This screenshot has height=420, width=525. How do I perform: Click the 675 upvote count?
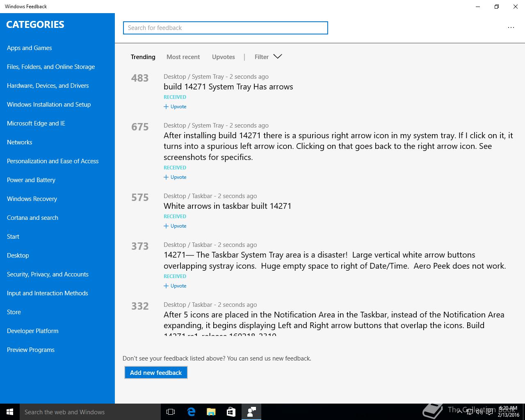click(140, 127)
